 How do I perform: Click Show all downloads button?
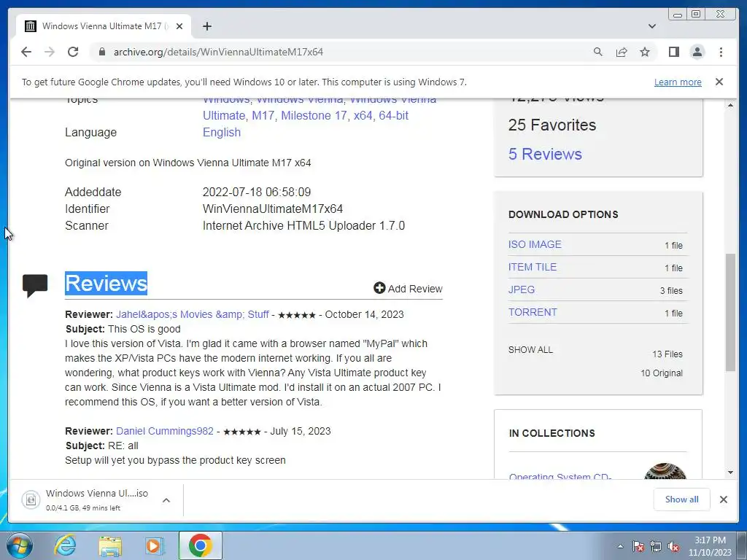pos(682,499)
